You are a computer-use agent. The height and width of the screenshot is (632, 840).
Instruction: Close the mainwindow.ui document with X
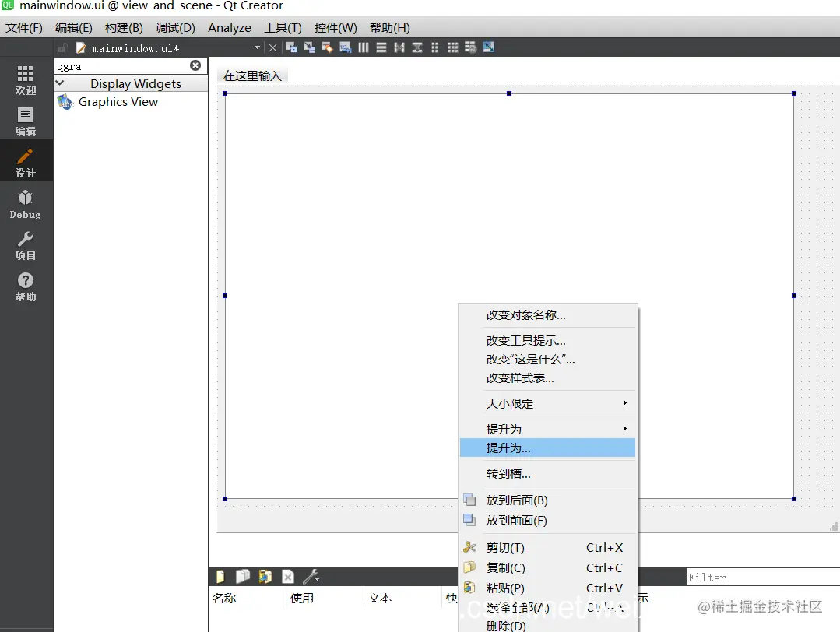tap(272, 47)
